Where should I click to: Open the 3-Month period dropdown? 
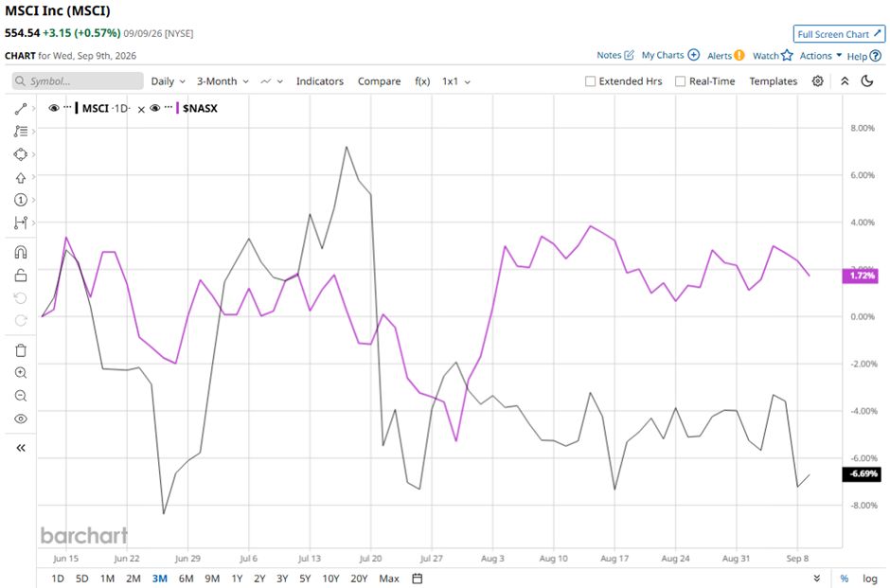222,81
